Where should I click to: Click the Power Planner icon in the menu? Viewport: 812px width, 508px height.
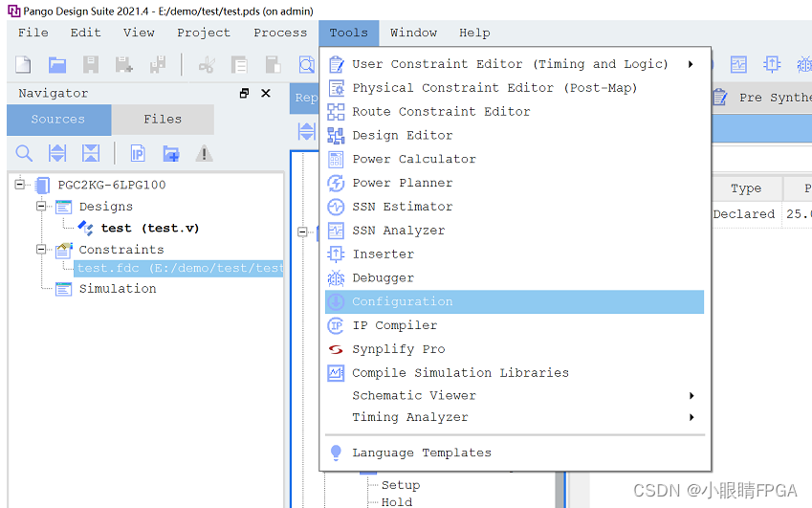coord(336,183)
